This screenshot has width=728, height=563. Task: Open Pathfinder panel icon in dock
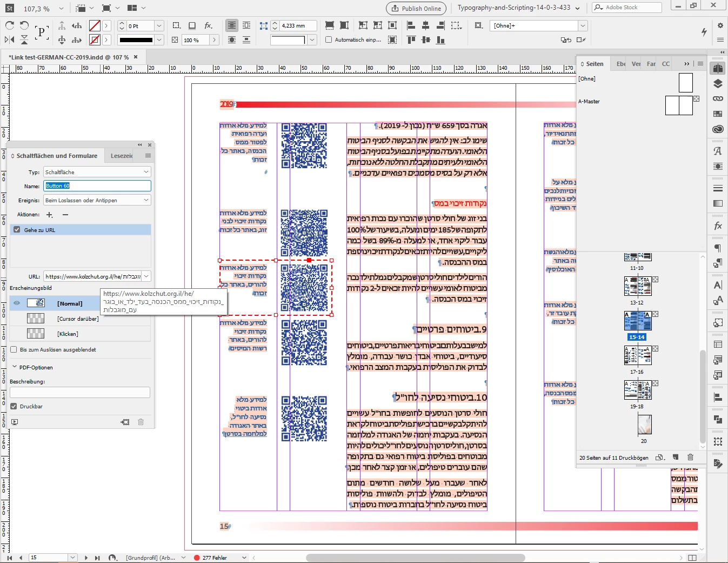tap(718, 419)
